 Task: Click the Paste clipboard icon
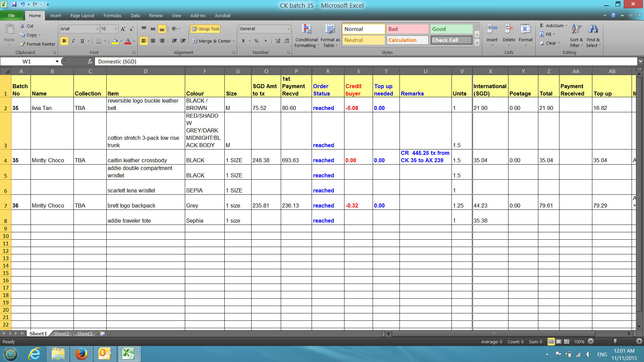(9, 30)
